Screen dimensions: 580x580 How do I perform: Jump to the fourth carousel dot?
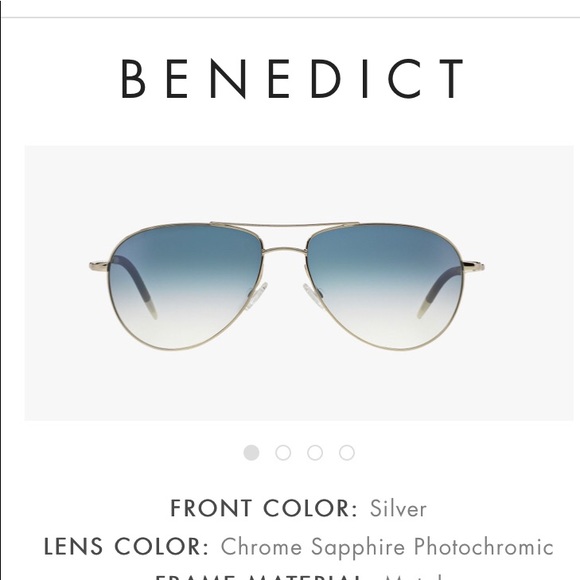pyautogui.click(x=347, y=452)
